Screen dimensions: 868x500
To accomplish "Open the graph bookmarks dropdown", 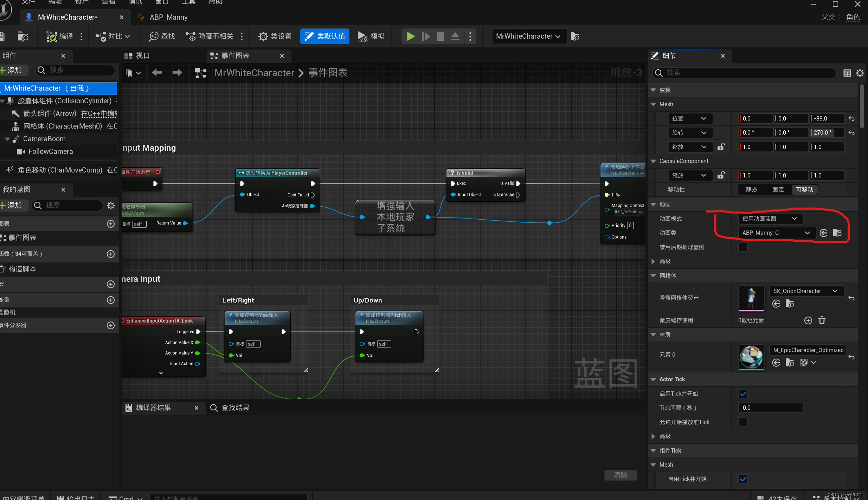I will [x=133, y=73].
